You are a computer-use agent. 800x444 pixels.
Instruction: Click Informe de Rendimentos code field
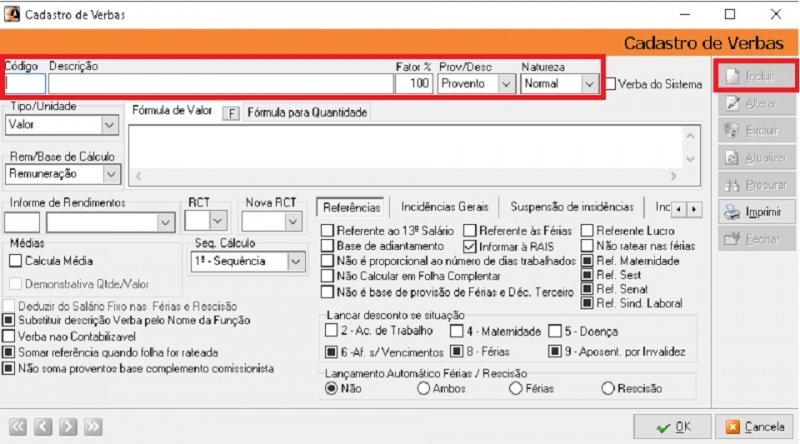coord(22,223)
